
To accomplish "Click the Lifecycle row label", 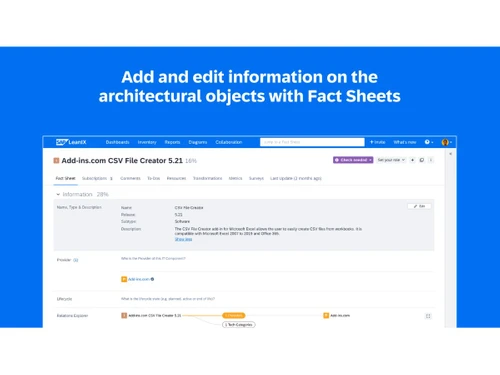I will pyautogui.click(x=64, y=299).
